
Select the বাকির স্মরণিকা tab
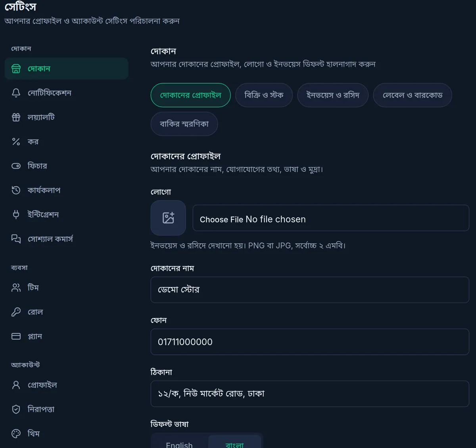pyautogui.click(x=184, y=124)
